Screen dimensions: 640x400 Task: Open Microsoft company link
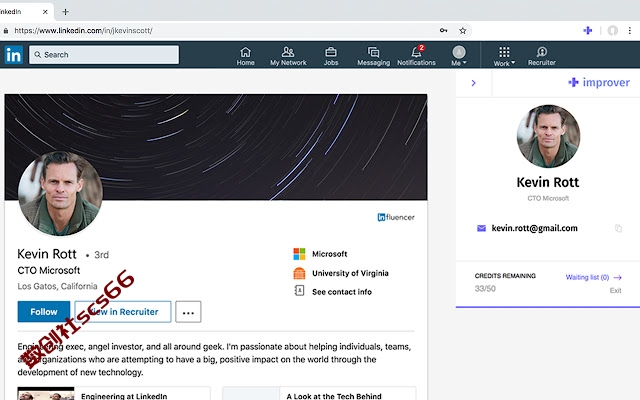tap(329, 254)
